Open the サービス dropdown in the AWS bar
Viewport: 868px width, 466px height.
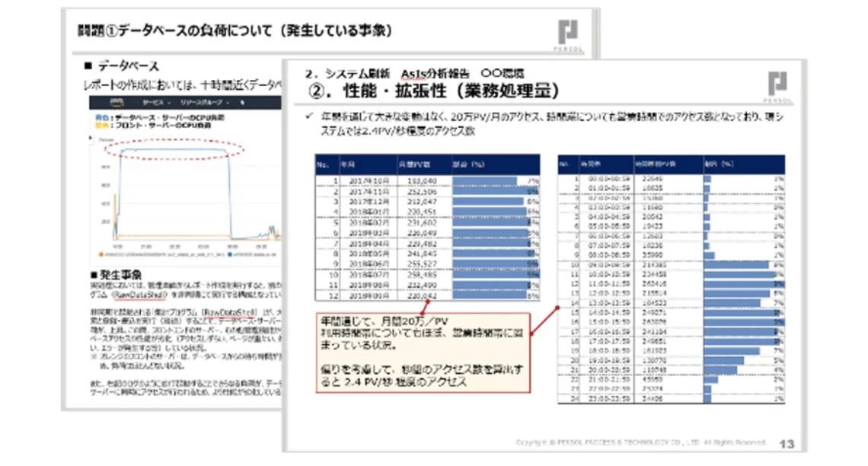tap(154, 102)
